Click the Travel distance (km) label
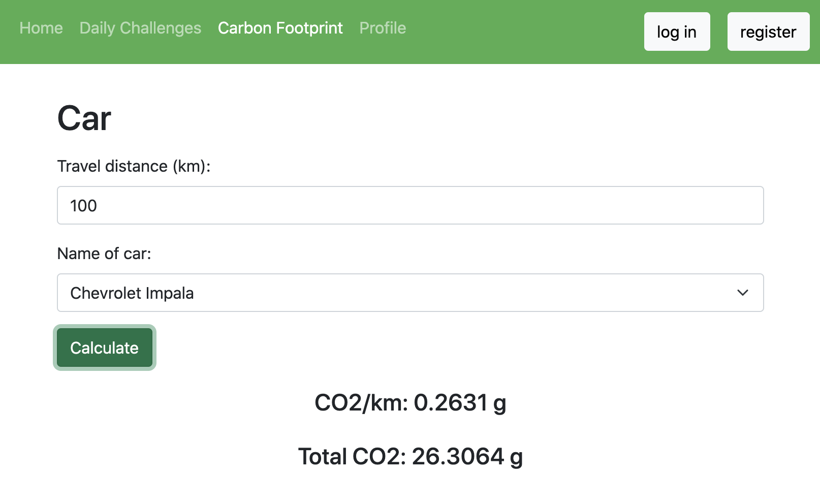 [x=134, y=166]
